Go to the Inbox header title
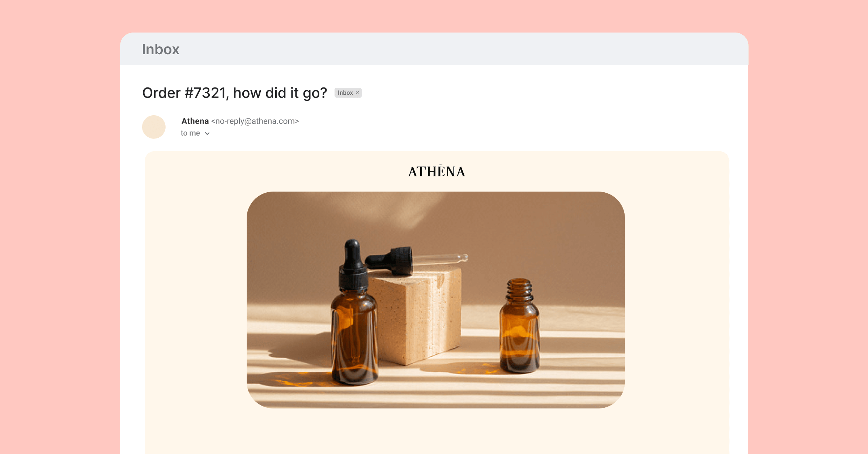Screen dimensions: 868x454 point(161,49)
